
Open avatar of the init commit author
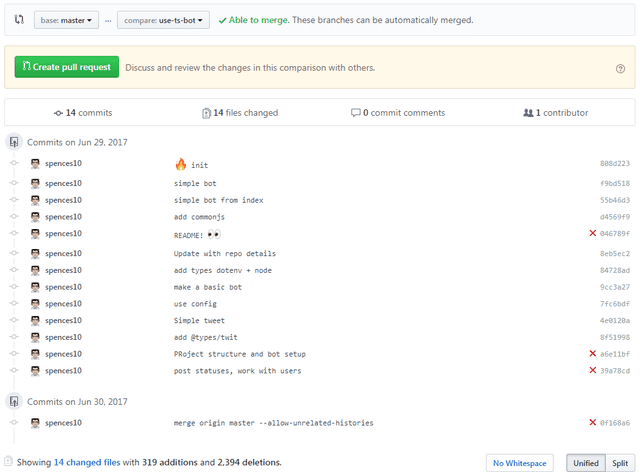click(x=36, y=164)
